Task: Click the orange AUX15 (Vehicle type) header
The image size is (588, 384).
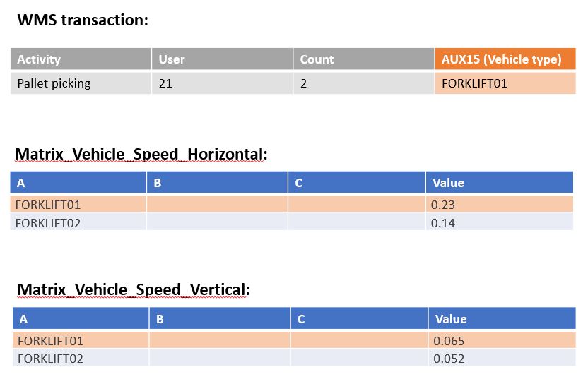Action: 501,59
